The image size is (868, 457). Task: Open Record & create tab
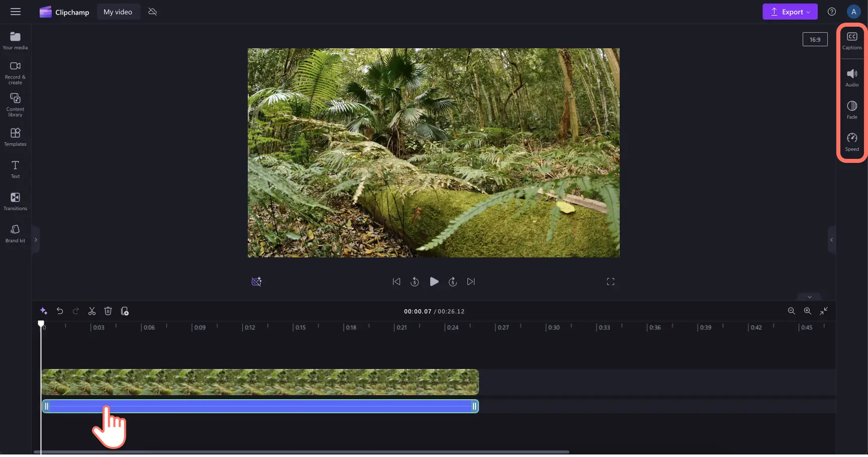[16, 73]
